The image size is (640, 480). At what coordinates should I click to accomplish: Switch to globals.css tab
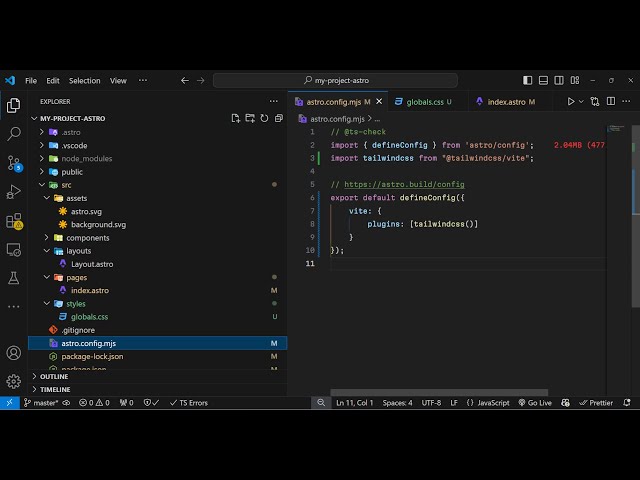(x=427, y=102)
